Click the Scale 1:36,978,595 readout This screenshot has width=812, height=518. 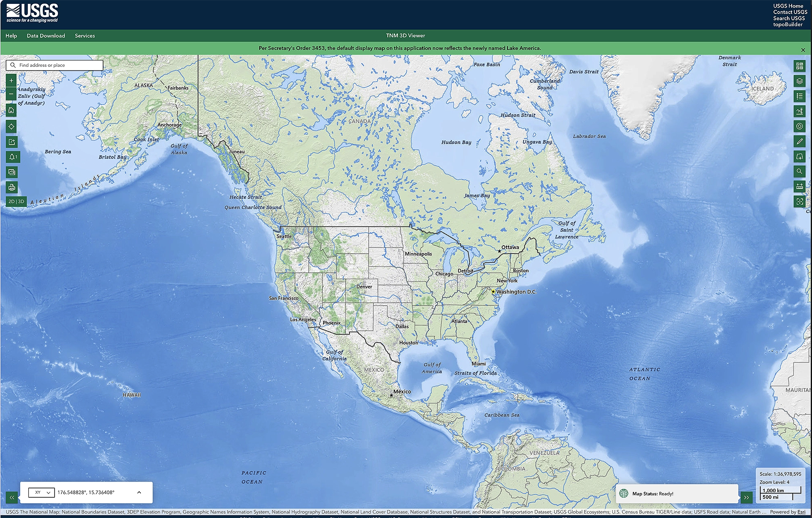(x=780, y=474)
